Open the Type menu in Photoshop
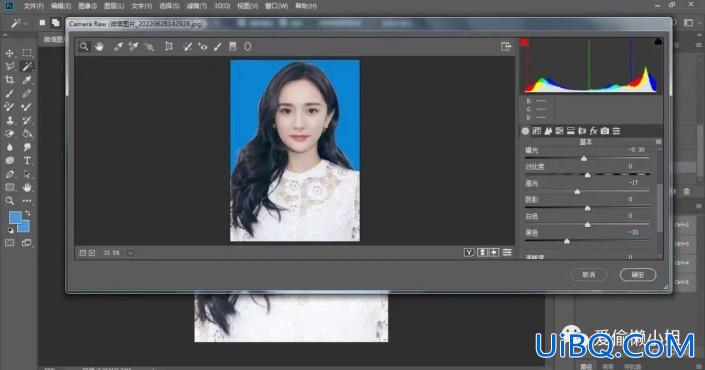Screen dimensions: 705x370 click(x=142, y=6)
